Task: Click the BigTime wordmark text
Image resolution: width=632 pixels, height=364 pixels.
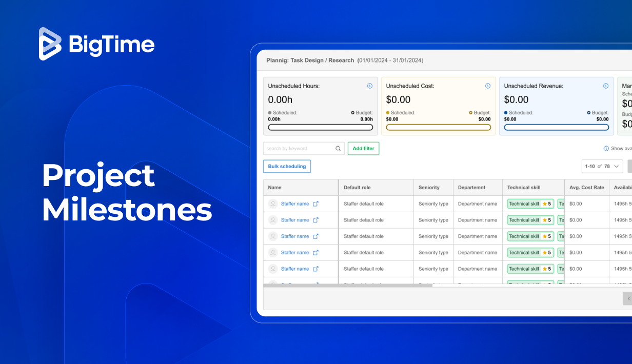Action: pyautogui.click(x=111, y=45)
